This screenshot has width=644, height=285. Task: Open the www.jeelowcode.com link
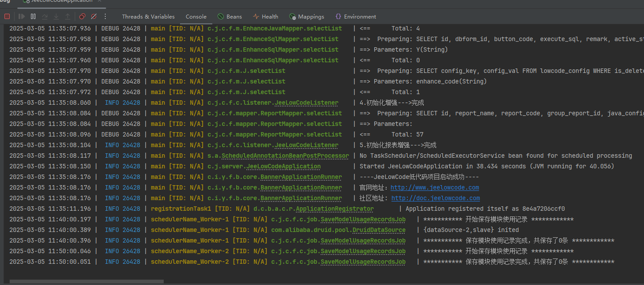[x=434, y=188]
